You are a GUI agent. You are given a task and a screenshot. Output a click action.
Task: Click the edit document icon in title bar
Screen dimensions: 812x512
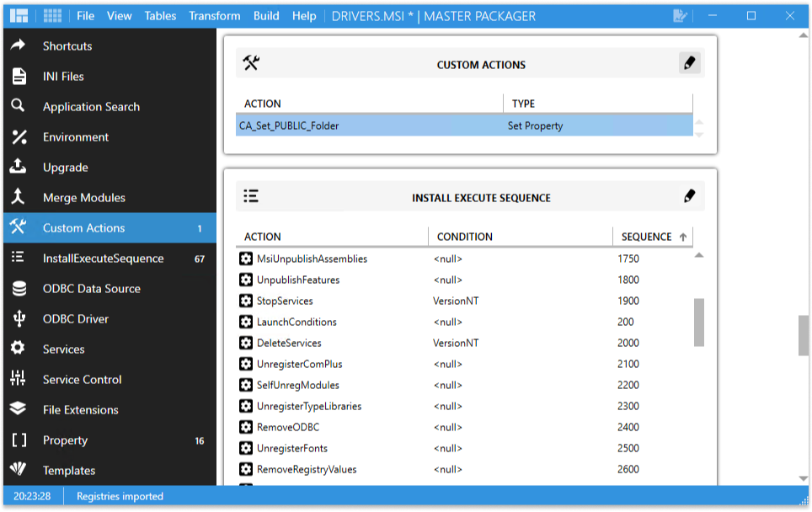click(x=680, y=16)
